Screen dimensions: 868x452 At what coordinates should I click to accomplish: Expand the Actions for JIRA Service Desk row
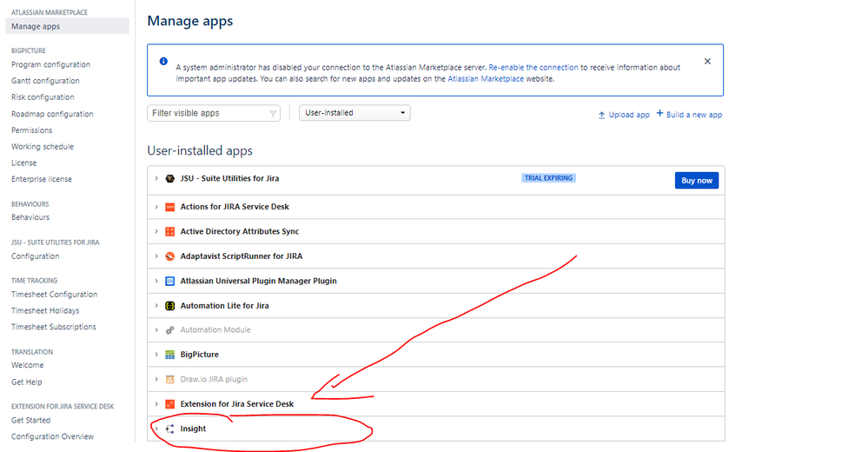pyautogui.click(x=156, y=207)
